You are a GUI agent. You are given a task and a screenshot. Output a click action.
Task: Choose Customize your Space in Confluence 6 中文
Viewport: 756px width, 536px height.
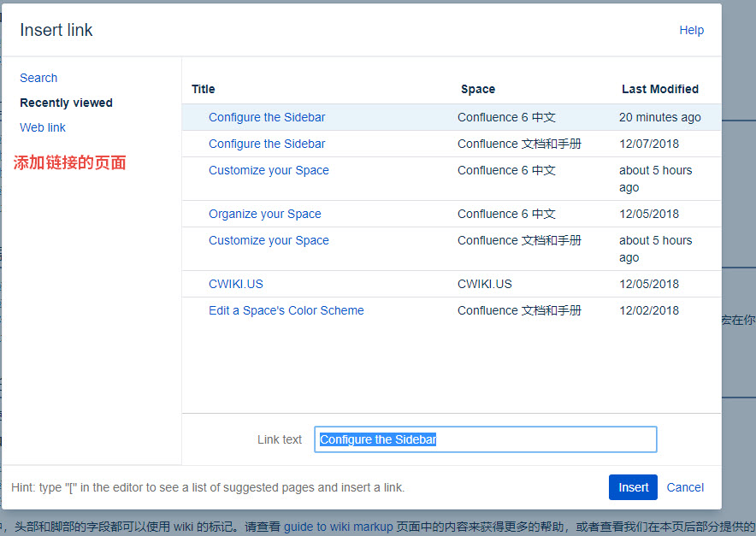269,170
